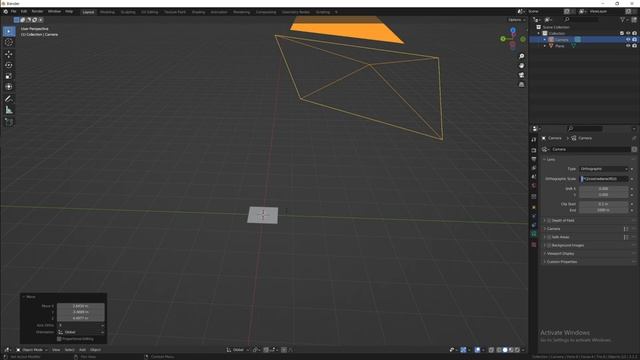Open the viewport Object menu
The width and height of the screenshot is (640, 360).
pyautogui.click(x=95, y=350)
